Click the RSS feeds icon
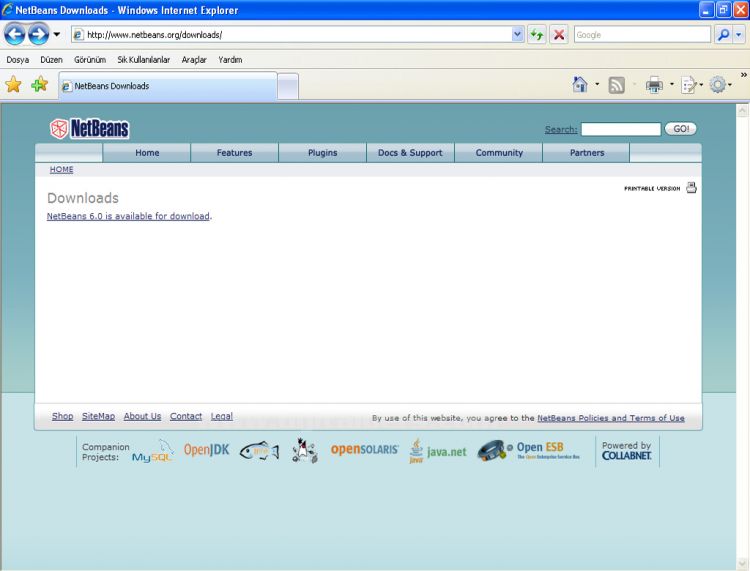This screenshot has width=750, height=571. coord(617,85)
